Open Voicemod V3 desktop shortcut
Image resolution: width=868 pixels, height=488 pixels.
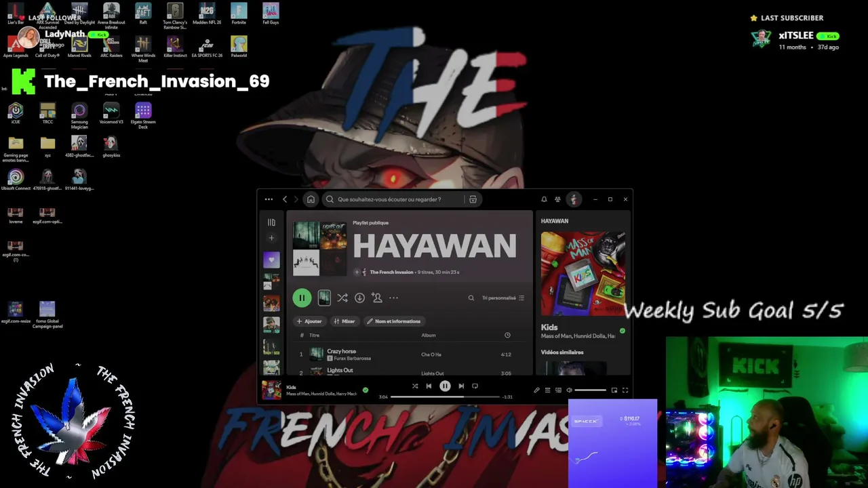click(x=111, y=113)
